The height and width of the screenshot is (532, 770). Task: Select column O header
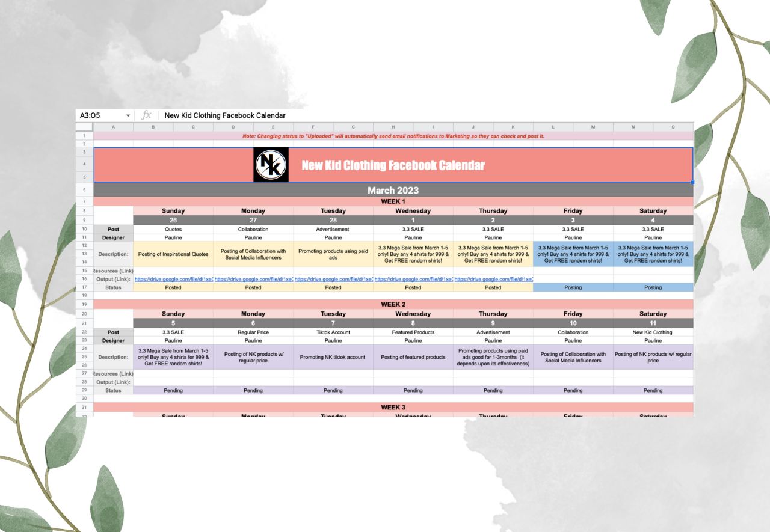tap(673, 127)
